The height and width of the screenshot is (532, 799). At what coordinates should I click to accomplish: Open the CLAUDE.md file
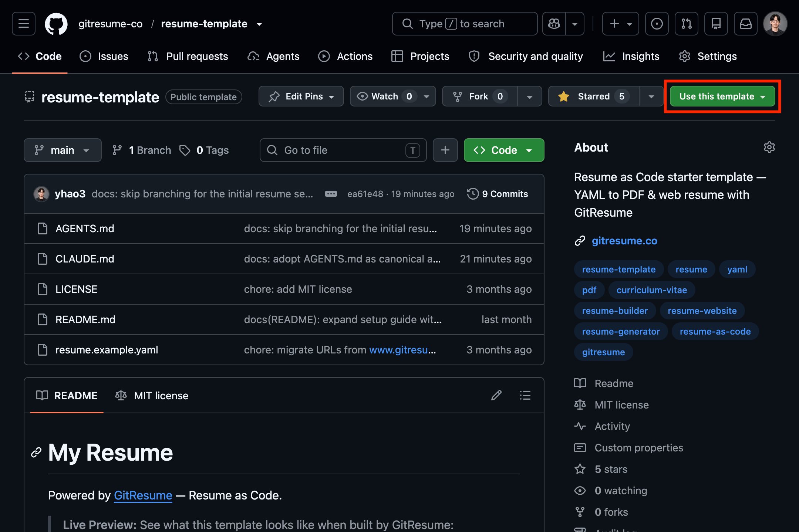click(x=85, y=259)
